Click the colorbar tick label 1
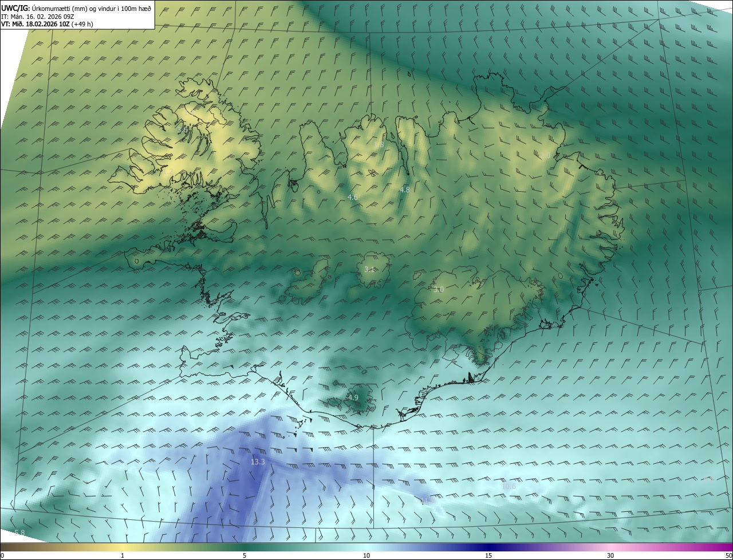Screen dimensions: 733x560 point(123,555)
